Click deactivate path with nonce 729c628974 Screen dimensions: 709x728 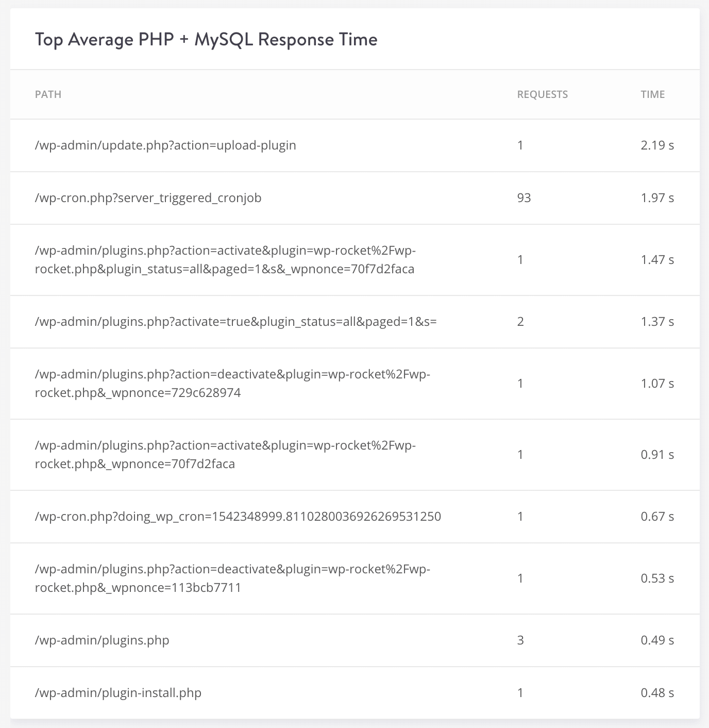(232, 384)
